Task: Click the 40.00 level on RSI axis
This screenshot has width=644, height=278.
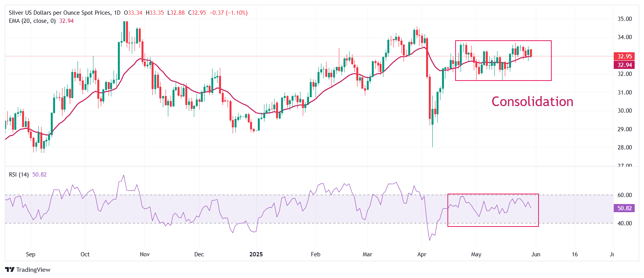Action: click(x=624, y=223)
